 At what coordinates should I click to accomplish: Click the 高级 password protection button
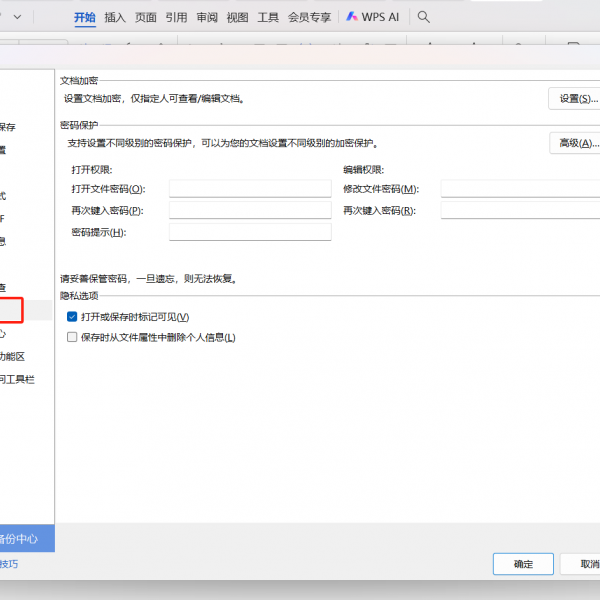[575, 144]
